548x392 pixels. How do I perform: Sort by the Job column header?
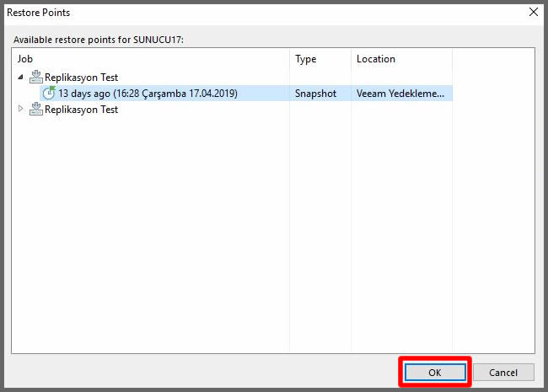pyautogui.click(x=152, y=59)
